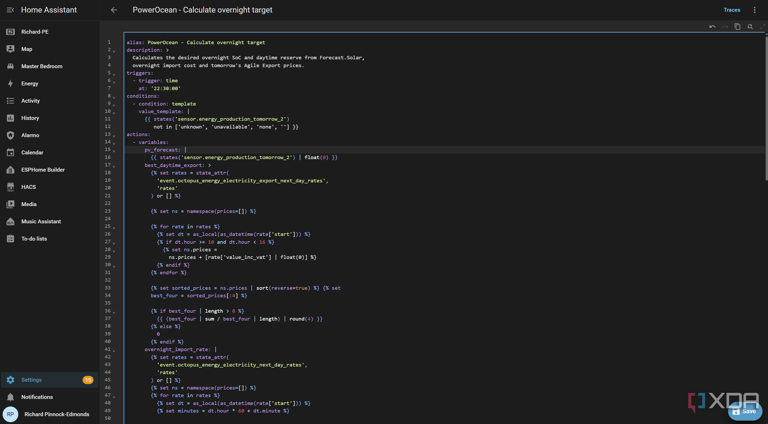Click line number 31 in gutter
The image size is (768, 424).
point(108,273)
